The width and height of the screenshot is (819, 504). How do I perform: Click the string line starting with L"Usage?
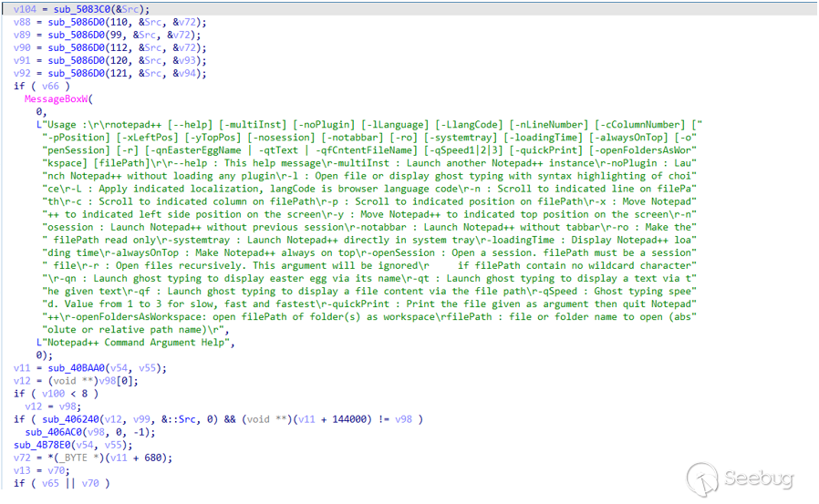369,125
